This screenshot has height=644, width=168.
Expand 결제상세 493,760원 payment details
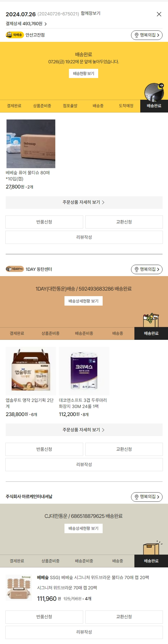point(26,24)
